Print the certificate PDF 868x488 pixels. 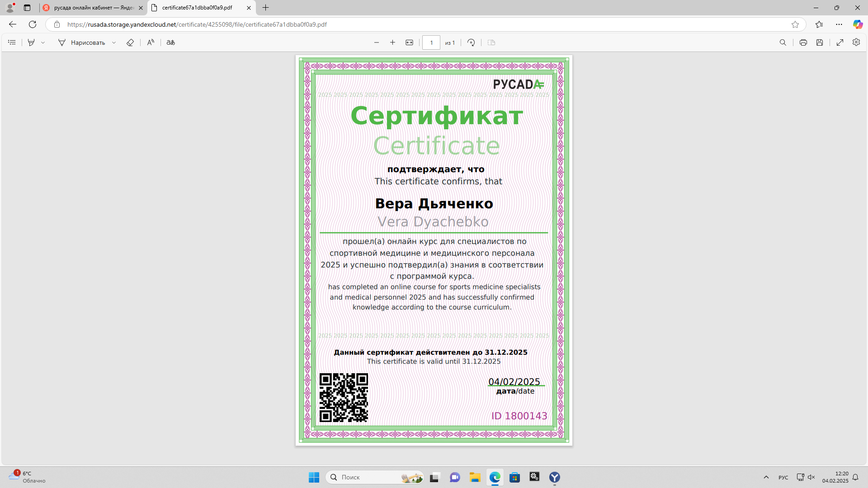pyautogui.click(x=803, y=42)
